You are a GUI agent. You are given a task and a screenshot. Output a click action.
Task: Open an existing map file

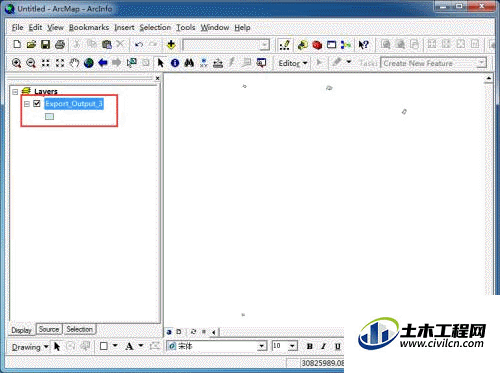coord(31,44)
